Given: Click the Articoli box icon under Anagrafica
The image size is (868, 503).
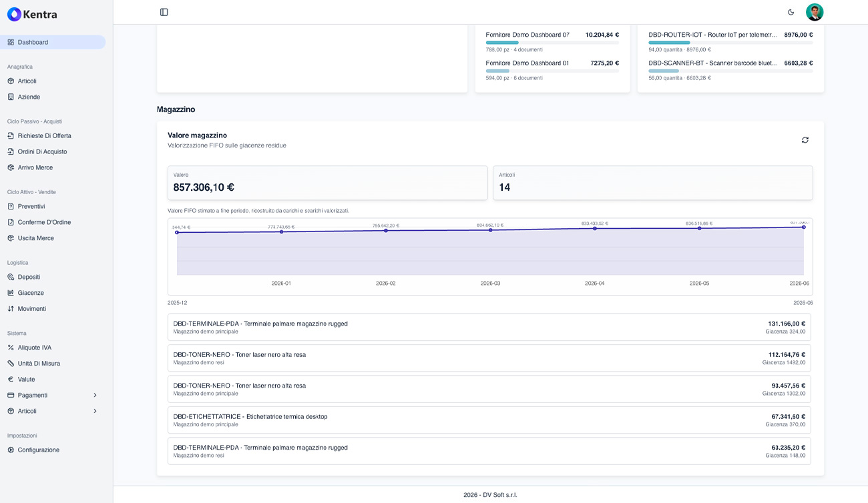Looking at the screenshot, I should pos(11,81).
